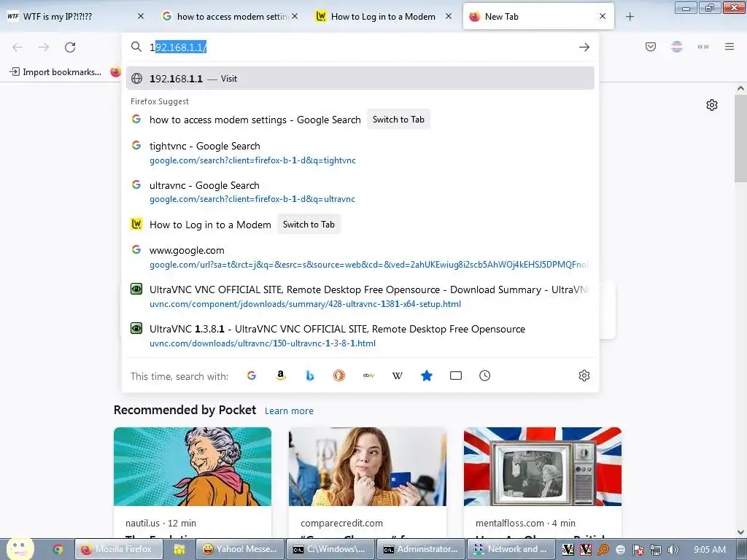Select www.google.com suggestion

tap(360, 257)
